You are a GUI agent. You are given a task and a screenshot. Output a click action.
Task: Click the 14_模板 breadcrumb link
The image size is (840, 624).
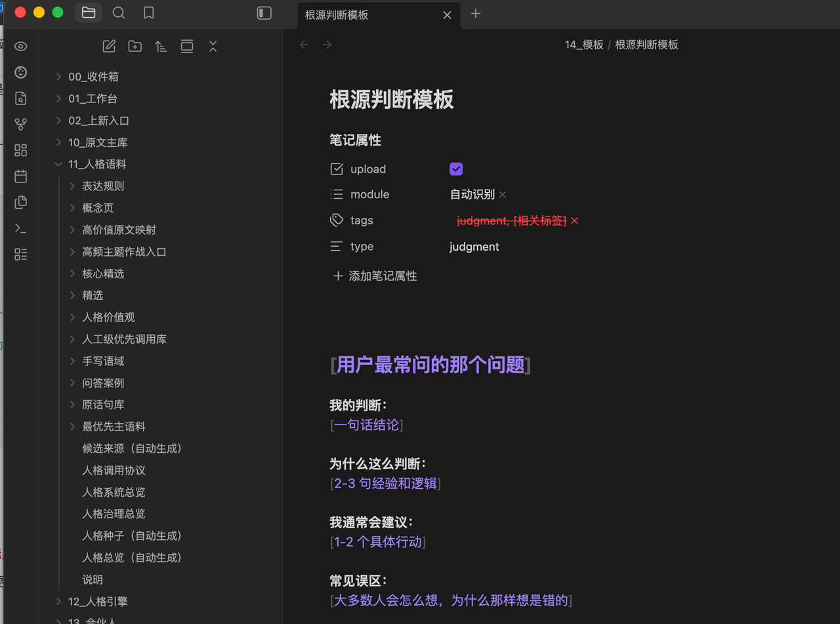584,45
